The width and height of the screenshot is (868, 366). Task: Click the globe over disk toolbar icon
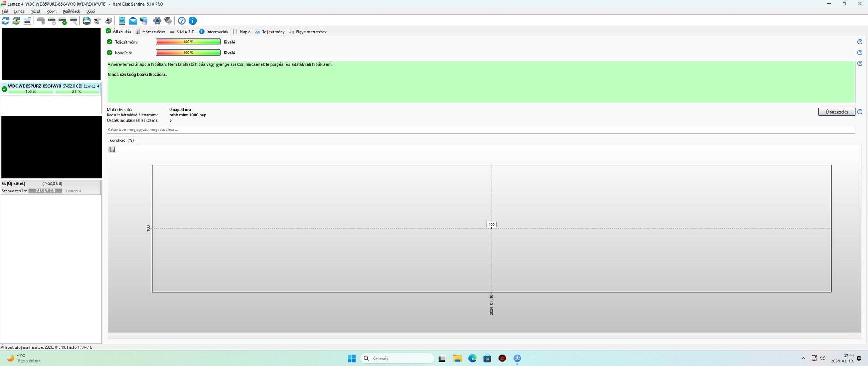[86, 21]
